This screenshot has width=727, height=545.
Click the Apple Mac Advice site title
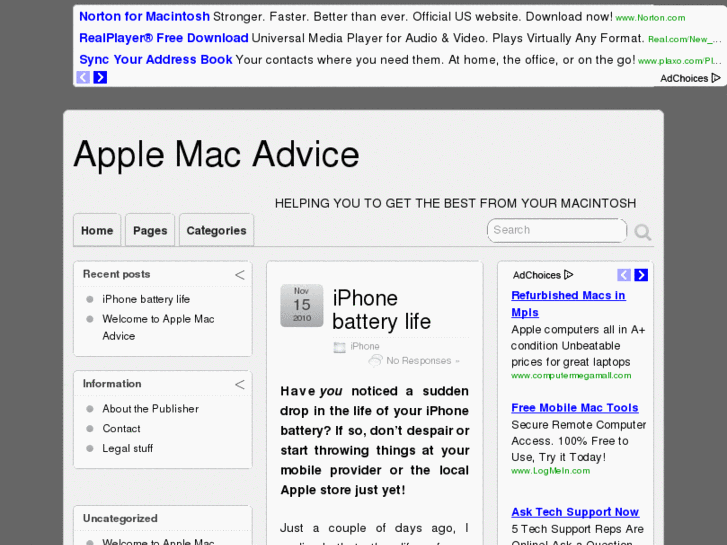click(217, 154)
